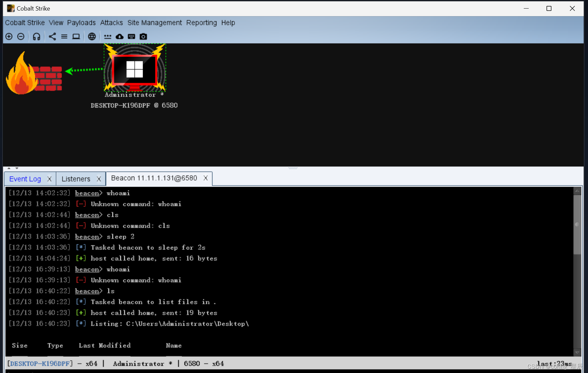Select the Beacon 11.11.1.131@6580 tab
Viewport: 588px width, 373px height.
click(x=154, y=178)
